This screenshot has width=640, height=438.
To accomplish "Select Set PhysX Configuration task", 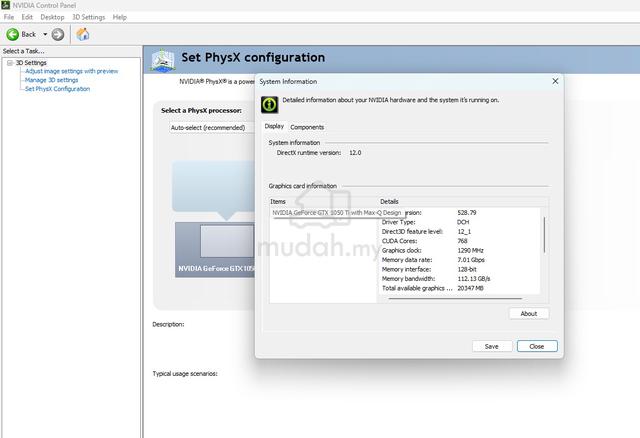I will coord(58,89).
